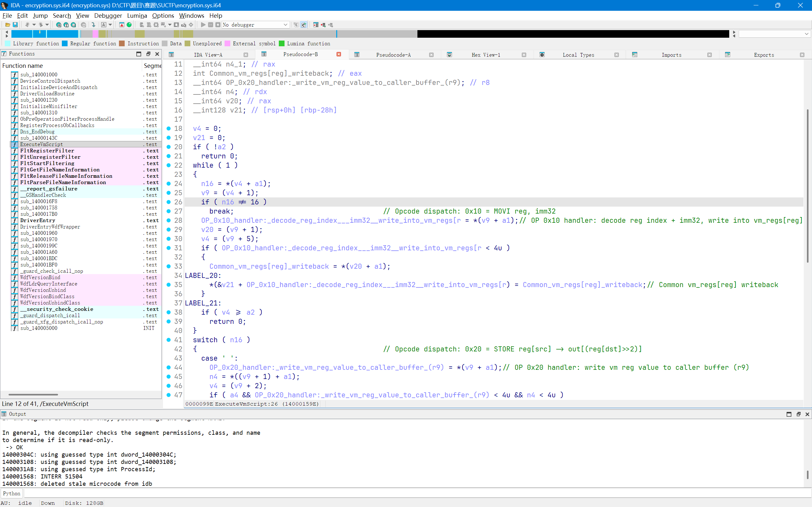Select DriverEntry in the Functions list

coord(37,220)
